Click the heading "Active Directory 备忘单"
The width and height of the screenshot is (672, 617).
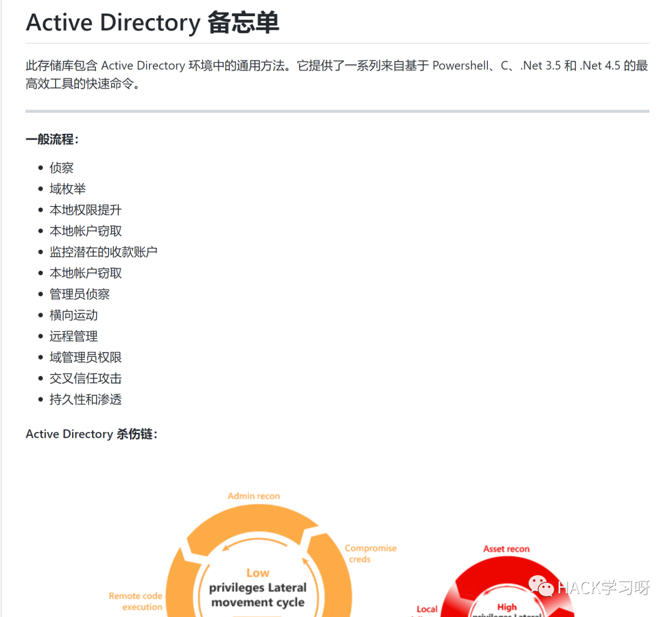(152, 22)
